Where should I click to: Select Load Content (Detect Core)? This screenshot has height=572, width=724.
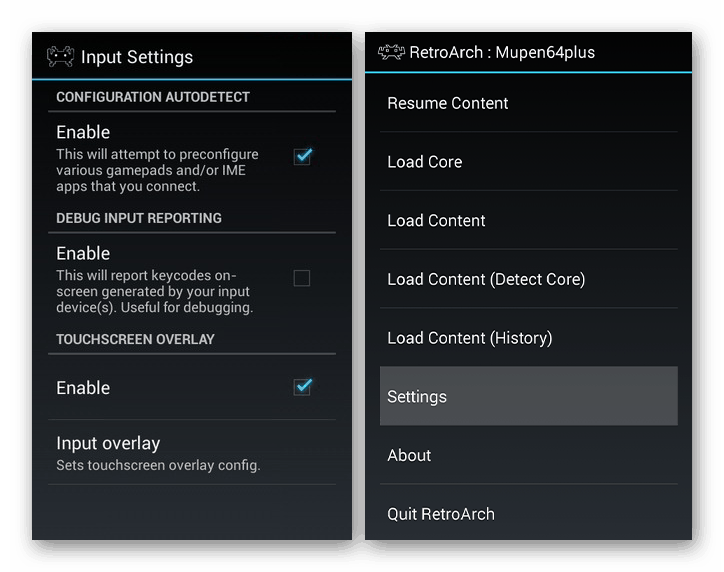(x=486, y=279)
